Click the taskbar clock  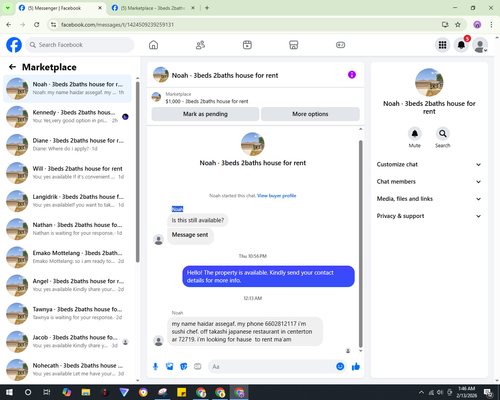tap(466, 392)
